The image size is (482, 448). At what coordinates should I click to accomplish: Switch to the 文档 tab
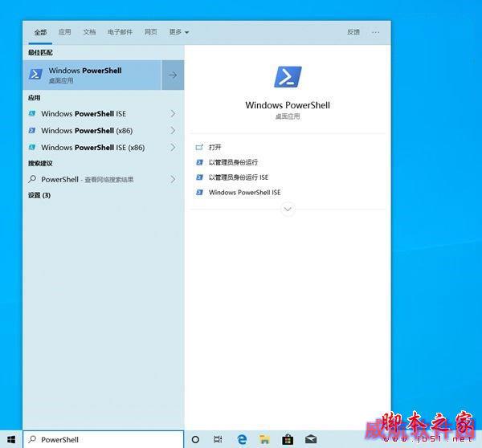coord(89,32)
